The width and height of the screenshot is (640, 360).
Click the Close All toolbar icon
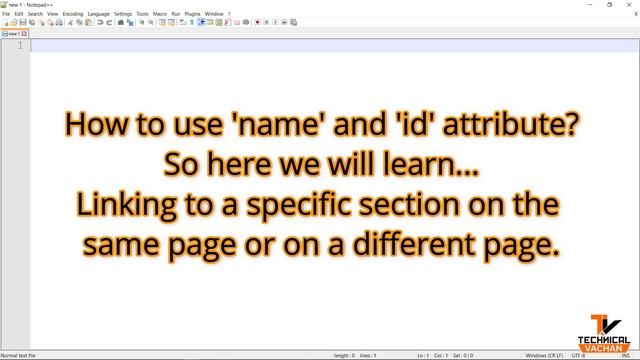click(x=50, y=22)
